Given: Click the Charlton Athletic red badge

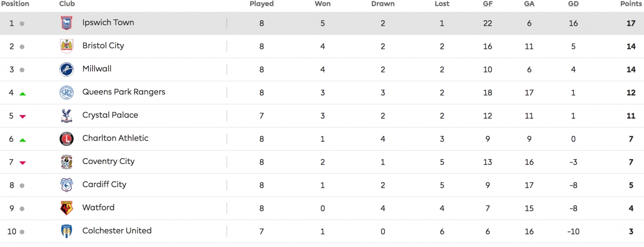Looking at the screenshot, I should pyautogui.click(x=66, y=139).
